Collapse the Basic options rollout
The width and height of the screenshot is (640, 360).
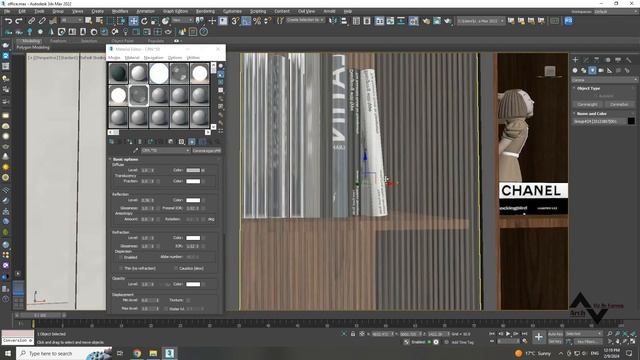125,159
